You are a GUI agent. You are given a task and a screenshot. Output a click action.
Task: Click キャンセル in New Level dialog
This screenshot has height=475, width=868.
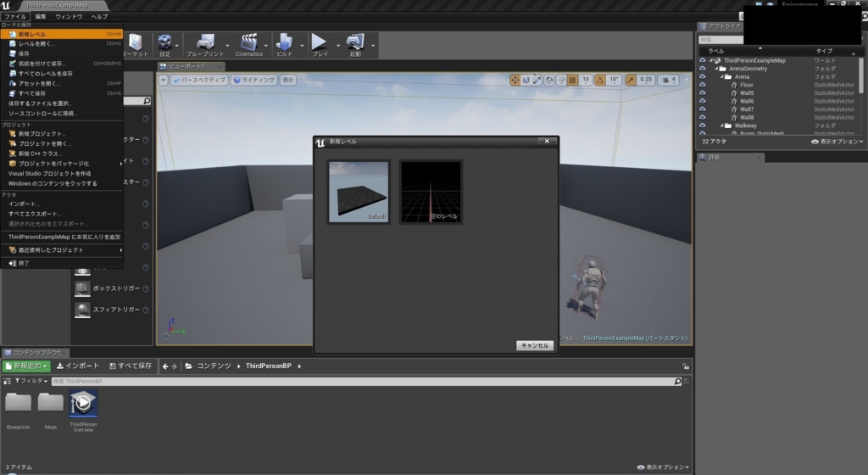tap(535, 345)
